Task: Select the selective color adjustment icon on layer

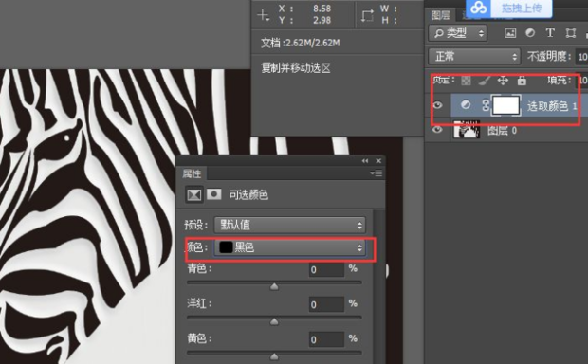Action: (x=466, y=105)
